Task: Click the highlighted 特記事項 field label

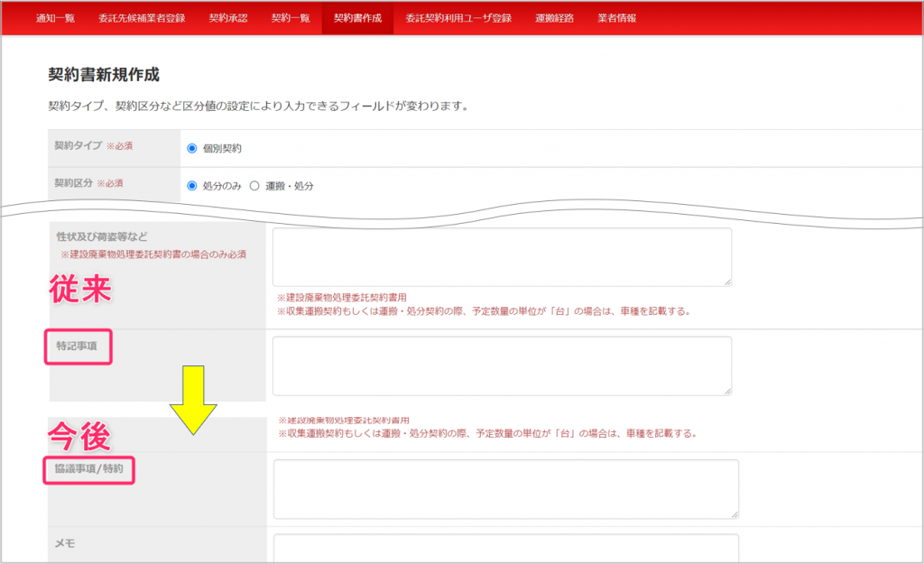Action: pyautogui.click(x=79, y=346)
